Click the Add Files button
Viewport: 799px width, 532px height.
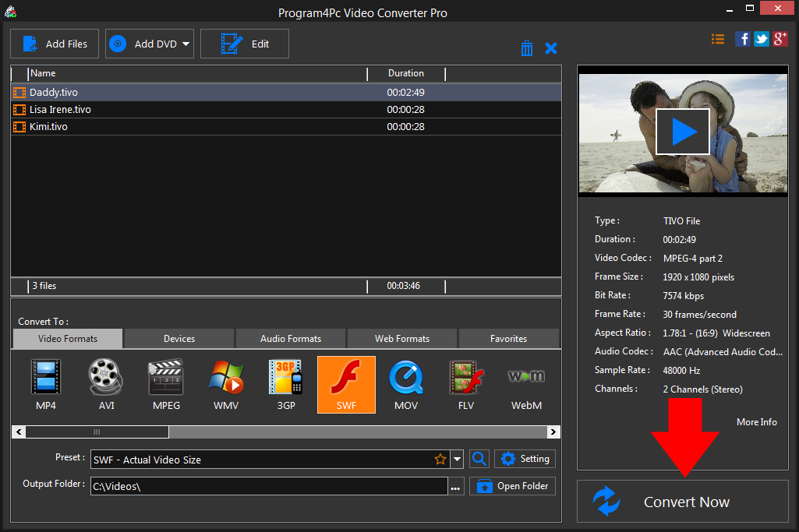tap(55, 44)
